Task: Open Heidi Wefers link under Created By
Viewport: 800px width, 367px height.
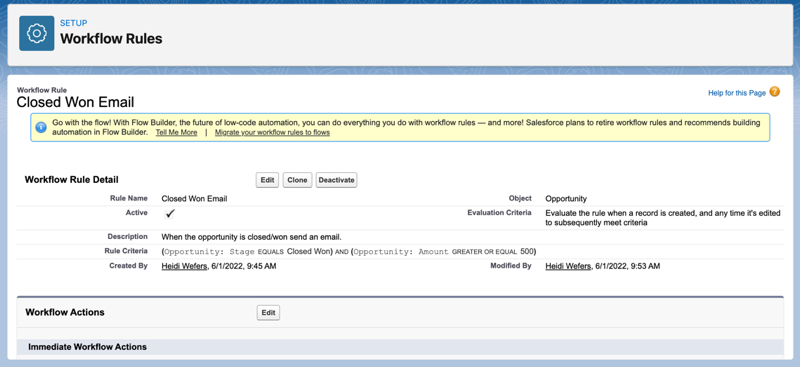Action: tap(185, 266)
